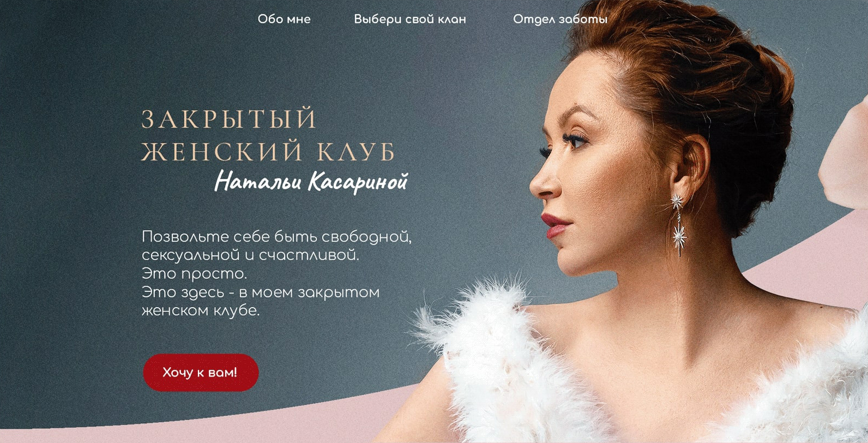
Task: Click the red "Хочу к вам!" button
Action: pyautogui.click(x=201, y=373)
